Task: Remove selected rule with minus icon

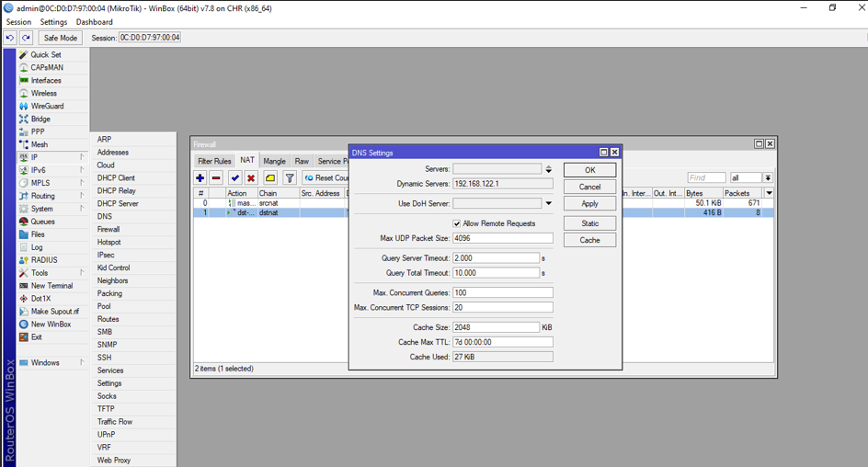Action: pyautogui.click(x=216, y=177)
